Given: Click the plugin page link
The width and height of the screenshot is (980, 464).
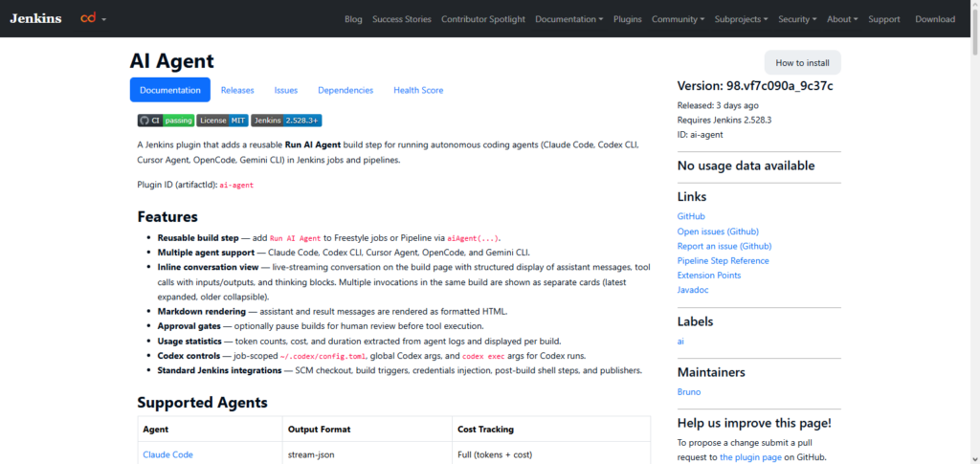Looking at the screenshot, I should 750,457.
